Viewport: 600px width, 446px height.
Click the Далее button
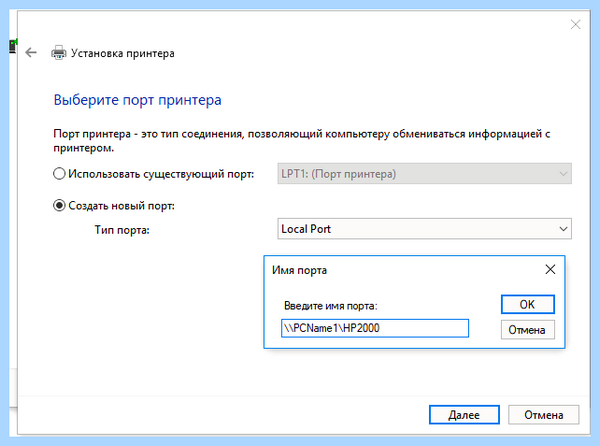[464, 415]
